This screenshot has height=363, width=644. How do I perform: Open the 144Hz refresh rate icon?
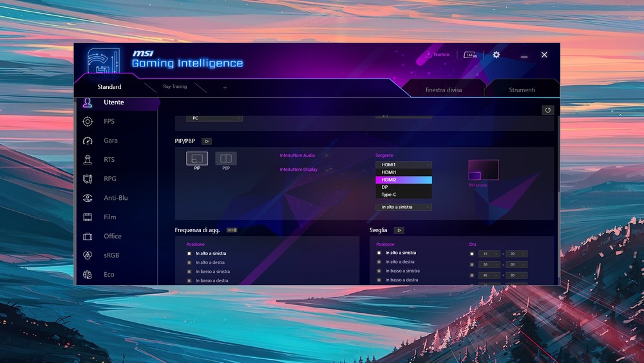[x=470, y=55]
